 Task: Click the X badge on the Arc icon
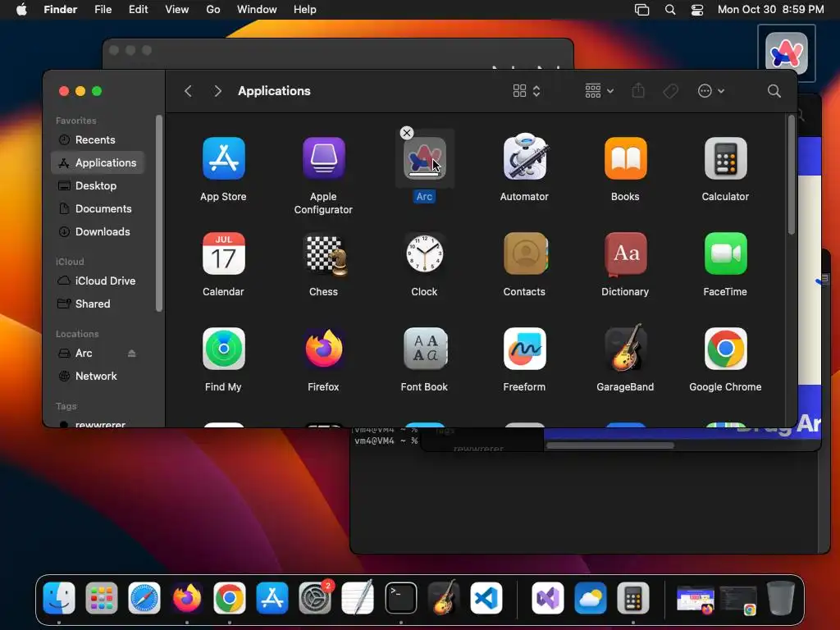coord(407,133)
